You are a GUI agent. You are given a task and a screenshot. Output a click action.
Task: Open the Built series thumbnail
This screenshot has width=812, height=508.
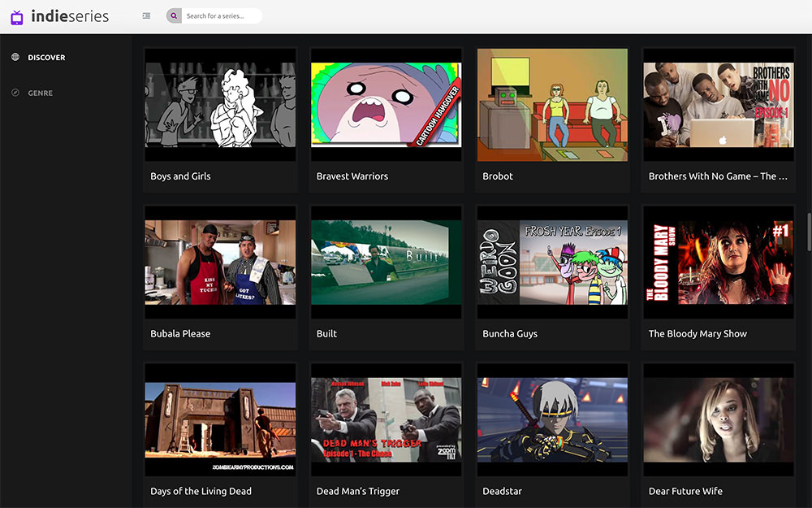(x=387, y=263)
